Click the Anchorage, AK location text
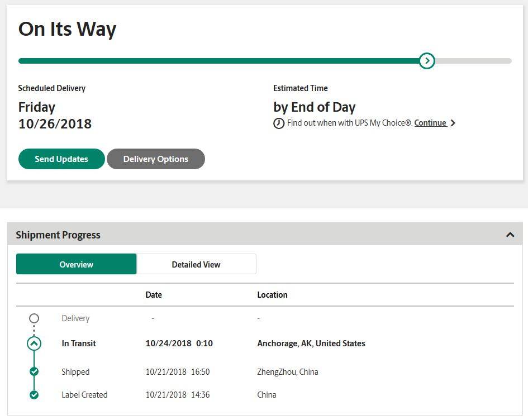This screenshot has width=528, height=420. pyautogui.click(x=311, y=343)
